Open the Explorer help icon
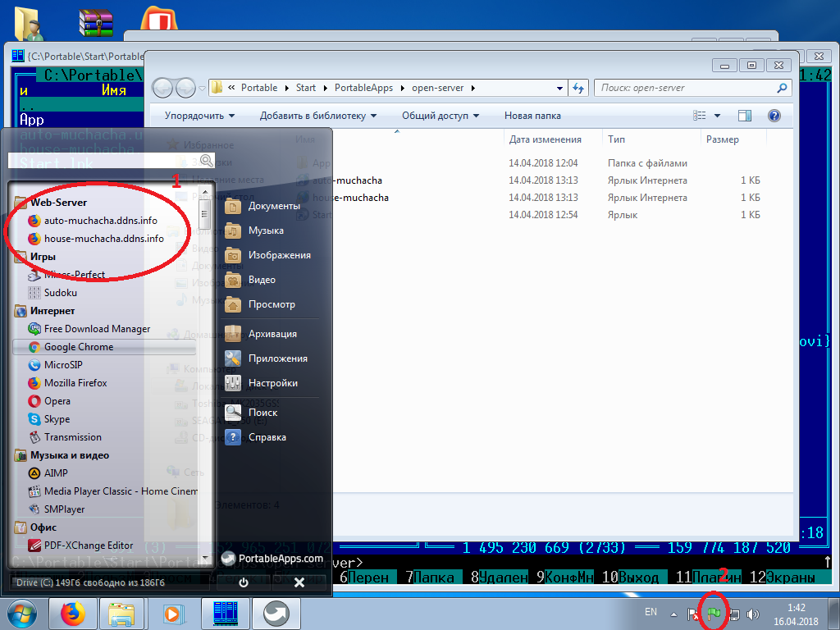The image size is (840, 630). (x=774, y=116)
